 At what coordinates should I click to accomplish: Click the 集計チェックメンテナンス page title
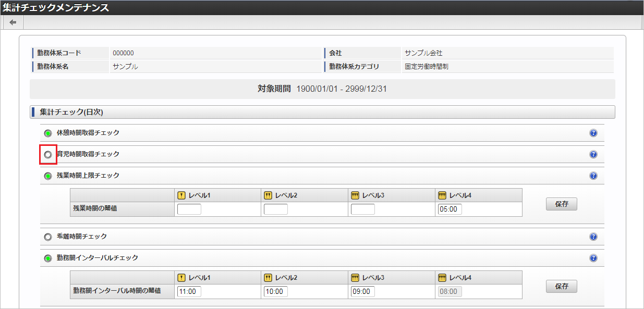56,8
